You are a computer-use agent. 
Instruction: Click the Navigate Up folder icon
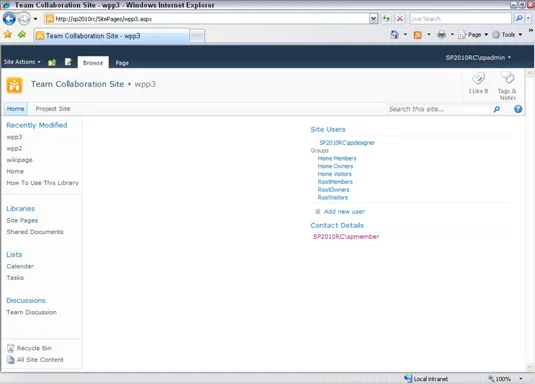52,62
